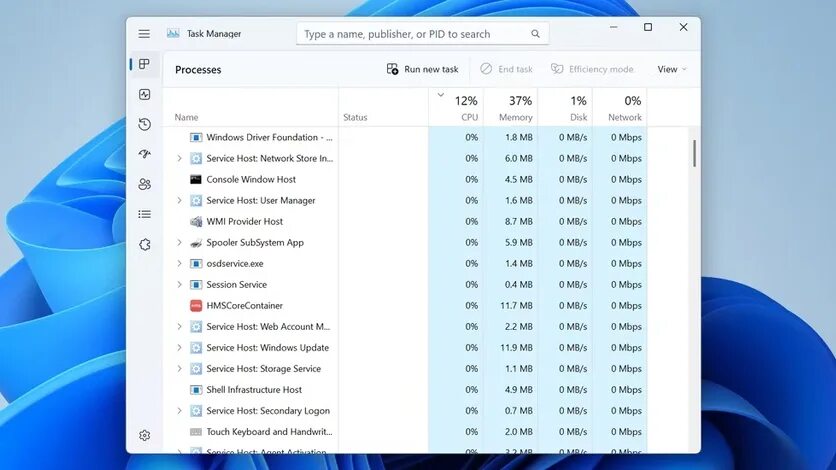Click the vertical scrollbar thumb
This screenshot has width=836, height=470.
(694, 153)
